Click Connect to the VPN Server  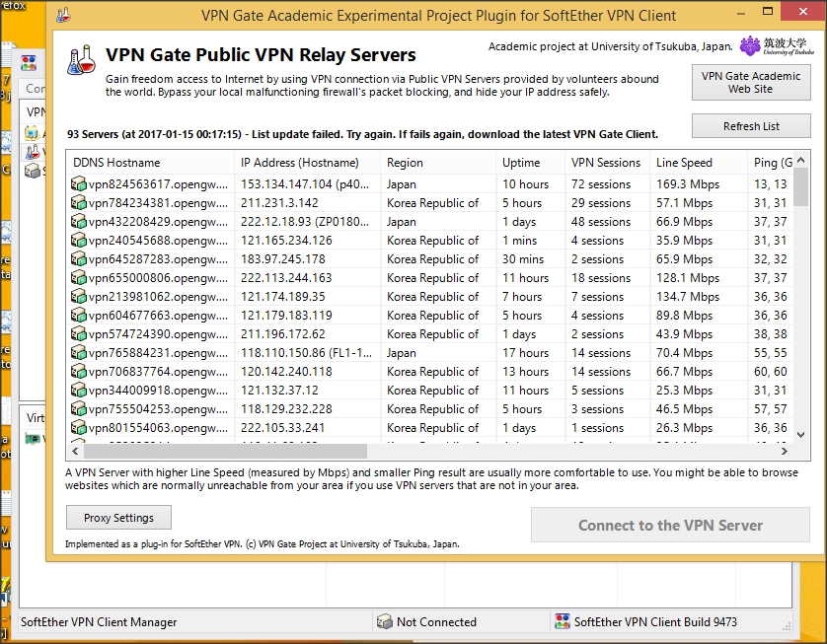pos(670,526)
